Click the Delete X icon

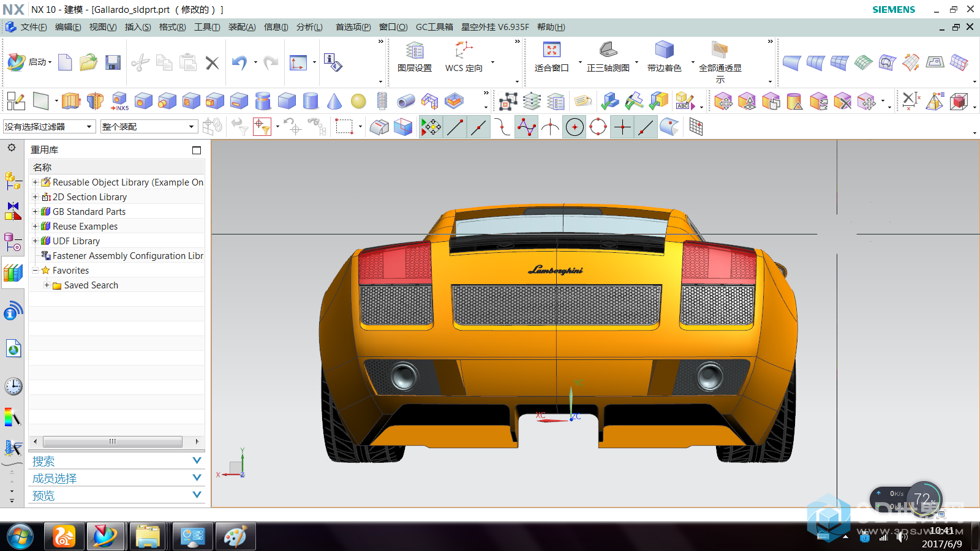tap(212, 62)
